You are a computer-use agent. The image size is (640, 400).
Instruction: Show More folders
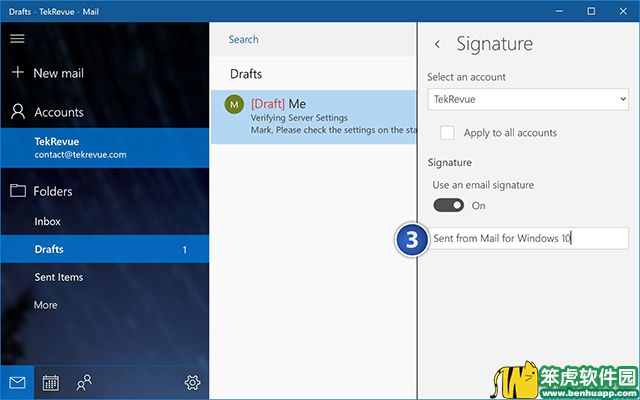point(104,305)
